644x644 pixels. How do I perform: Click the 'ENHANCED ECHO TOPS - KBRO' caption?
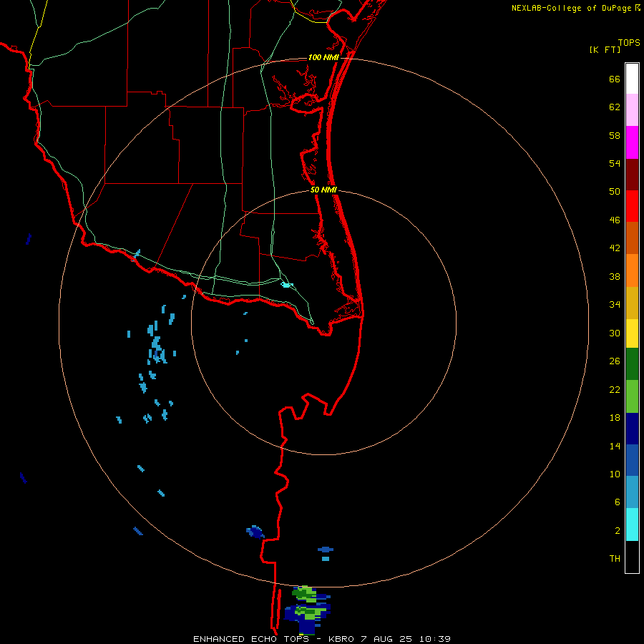(274, 639)
